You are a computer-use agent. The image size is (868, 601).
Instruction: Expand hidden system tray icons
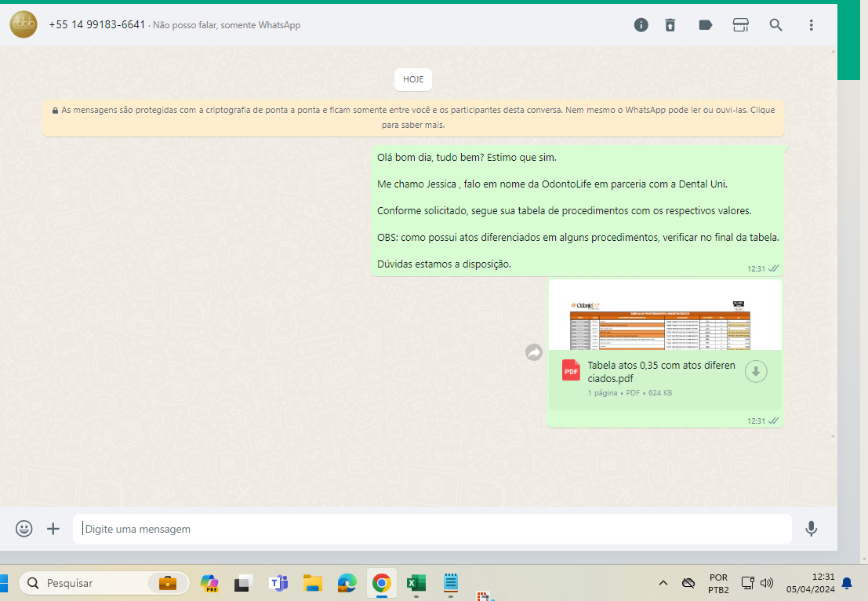pyautogui.click(x=663, y=583)
